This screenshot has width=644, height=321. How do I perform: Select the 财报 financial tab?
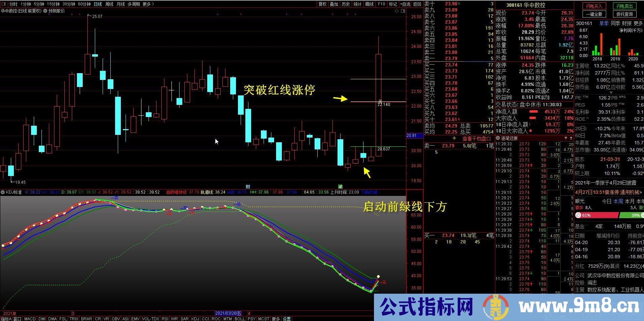pyautogui.click(x=627, y=23)
